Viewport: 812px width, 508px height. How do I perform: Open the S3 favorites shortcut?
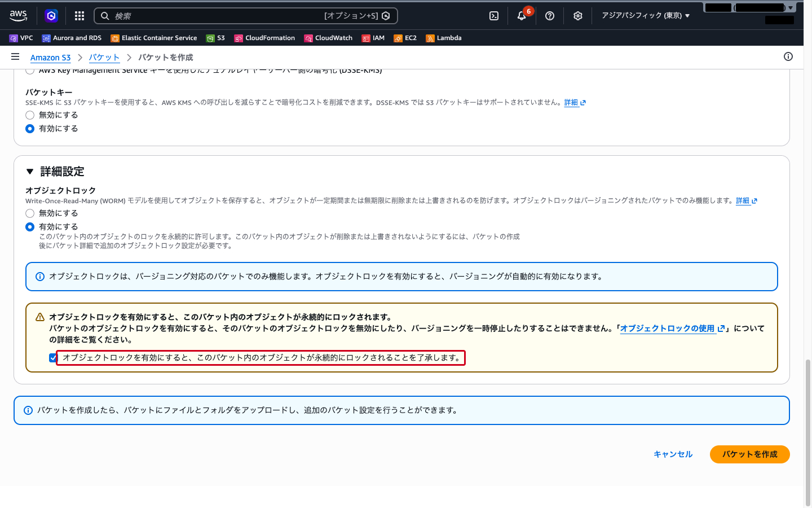coord(215,38)
